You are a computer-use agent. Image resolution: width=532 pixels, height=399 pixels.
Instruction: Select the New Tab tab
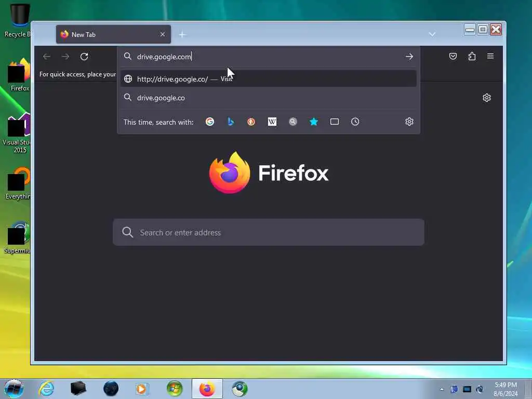coord(113,34)
